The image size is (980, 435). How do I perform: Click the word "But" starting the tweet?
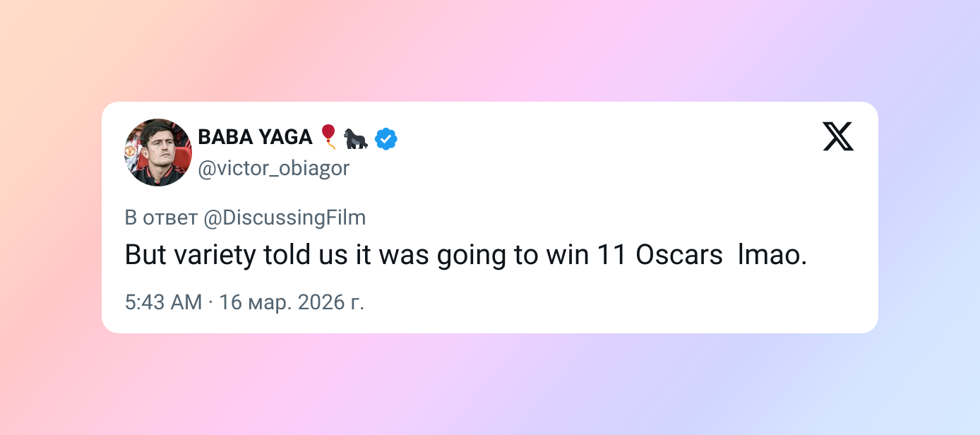[146, 255]
